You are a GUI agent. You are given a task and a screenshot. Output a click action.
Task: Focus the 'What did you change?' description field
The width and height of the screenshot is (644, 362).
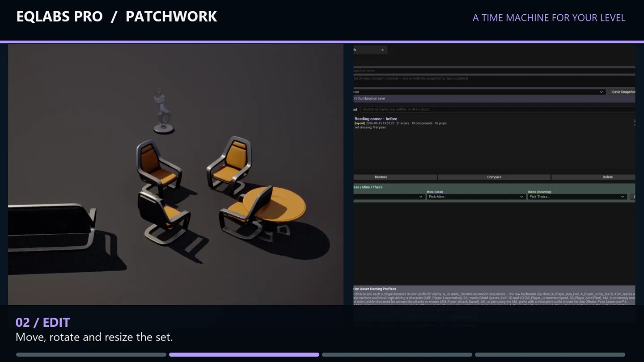pyautogui.click(x=494, y=81)
